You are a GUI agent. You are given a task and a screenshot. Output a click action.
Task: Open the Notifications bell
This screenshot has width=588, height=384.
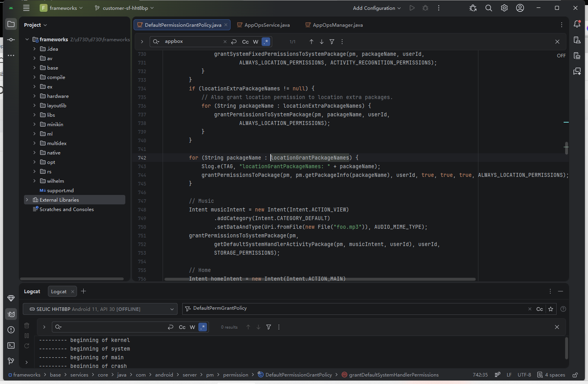pyautogui.click(x=577, y=24)
